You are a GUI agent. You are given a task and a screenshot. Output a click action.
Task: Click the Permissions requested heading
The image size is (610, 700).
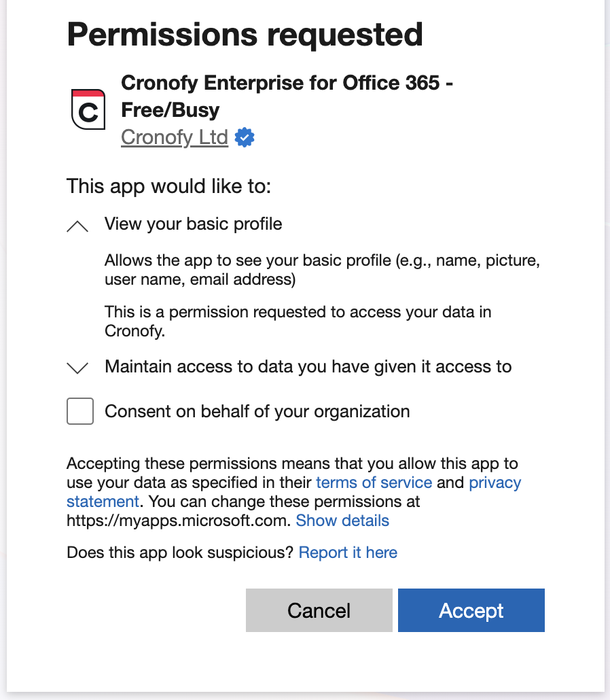(x=245, y=34)
